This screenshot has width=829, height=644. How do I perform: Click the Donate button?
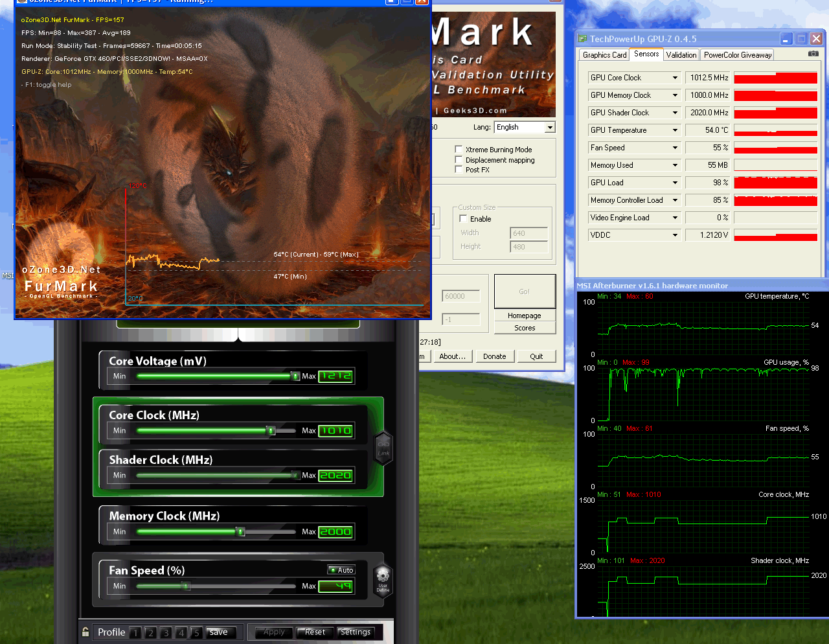[x=495, y=356]
